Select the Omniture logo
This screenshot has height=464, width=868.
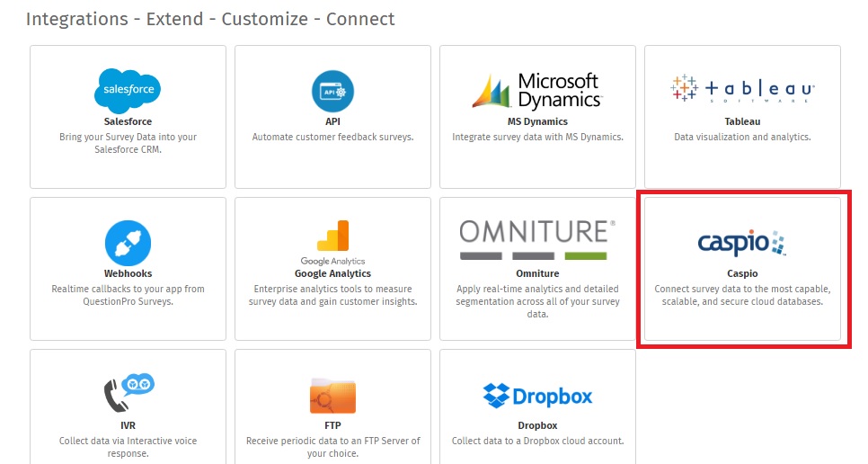tap(537, 240)
